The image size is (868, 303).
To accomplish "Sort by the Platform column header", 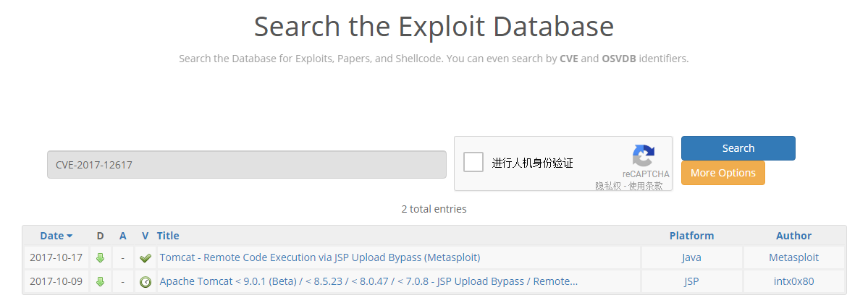I will point(691,236).
